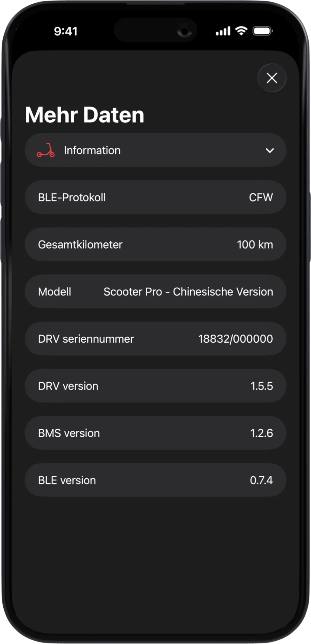Tap the Gesamtkilometer row
The image size is (311, 644).
point(155,244)
